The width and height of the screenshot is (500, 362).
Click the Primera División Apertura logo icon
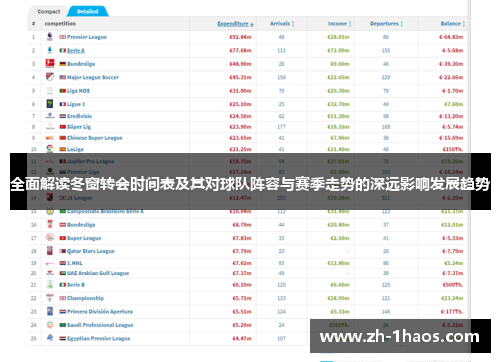pos(50,311)
